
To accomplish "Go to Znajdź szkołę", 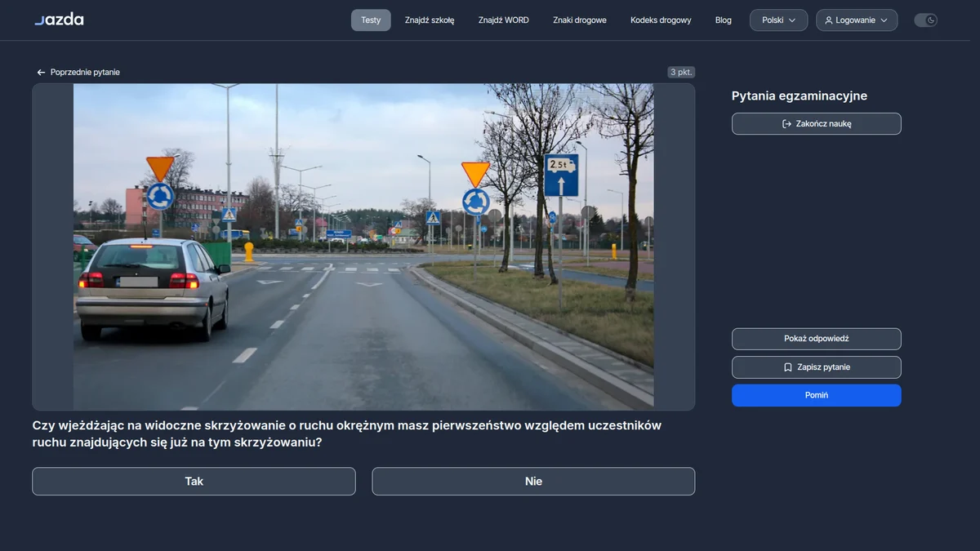I will [430, 20].
